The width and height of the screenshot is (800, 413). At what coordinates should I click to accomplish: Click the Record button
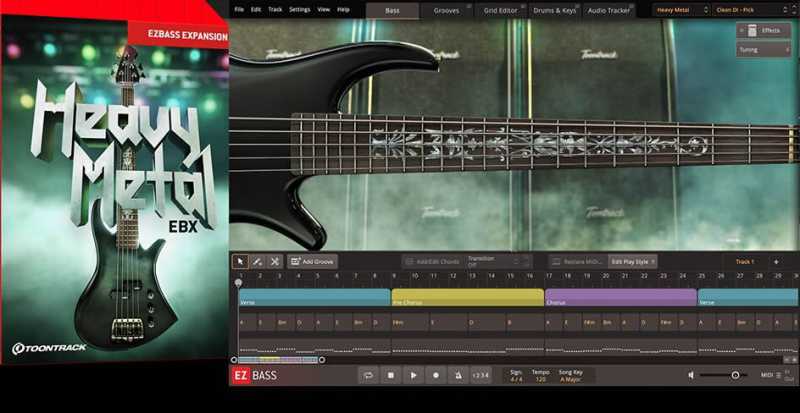(x=436, y=375)
